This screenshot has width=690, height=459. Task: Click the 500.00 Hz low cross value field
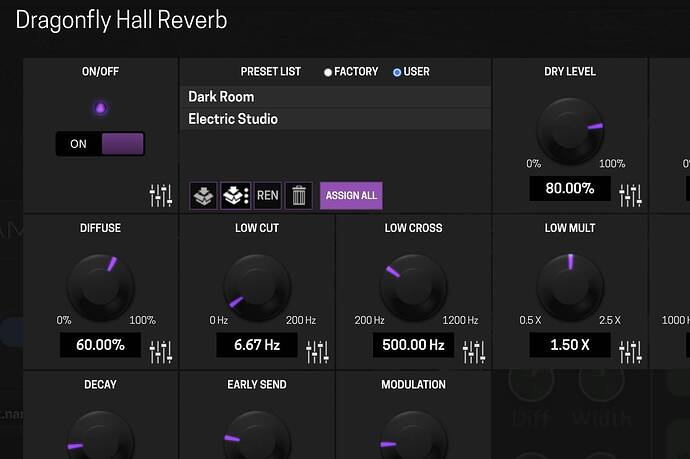tap(413, 345)
